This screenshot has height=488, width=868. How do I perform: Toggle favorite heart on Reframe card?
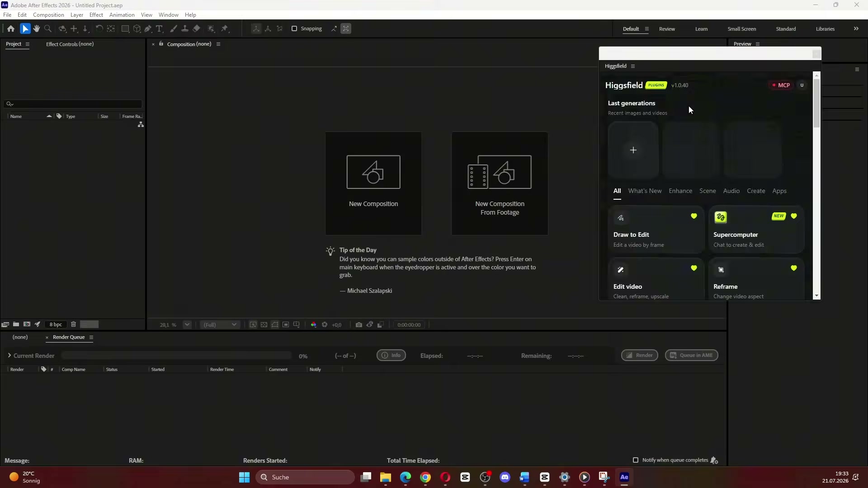(x=794, y=268)
